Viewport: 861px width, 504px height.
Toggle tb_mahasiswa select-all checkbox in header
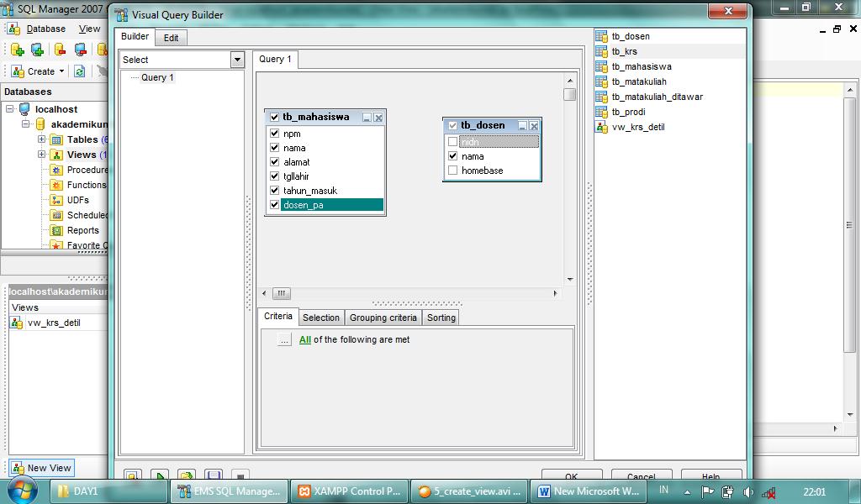coord(275,117)
